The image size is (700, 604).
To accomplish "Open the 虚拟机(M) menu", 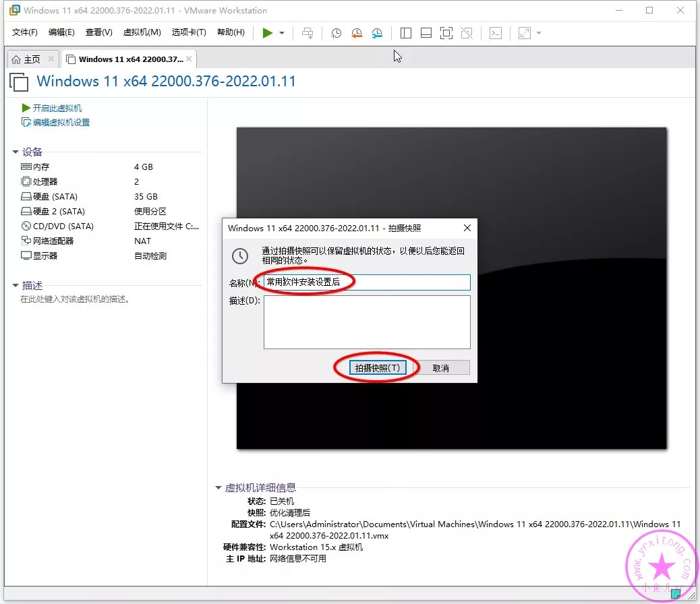I will click(x=142, y=32).
